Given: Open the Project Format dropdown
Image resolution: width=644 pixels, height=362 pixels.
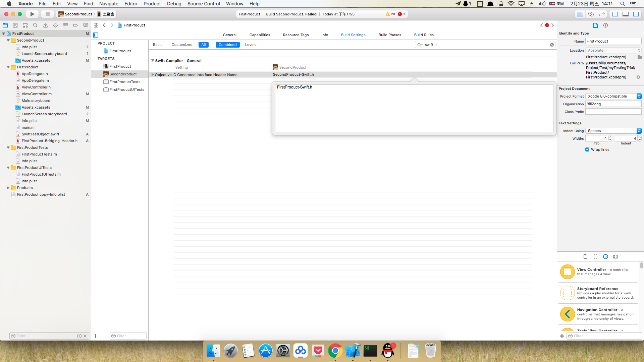Looking at the screenshot, I should (x=613, y=96).
